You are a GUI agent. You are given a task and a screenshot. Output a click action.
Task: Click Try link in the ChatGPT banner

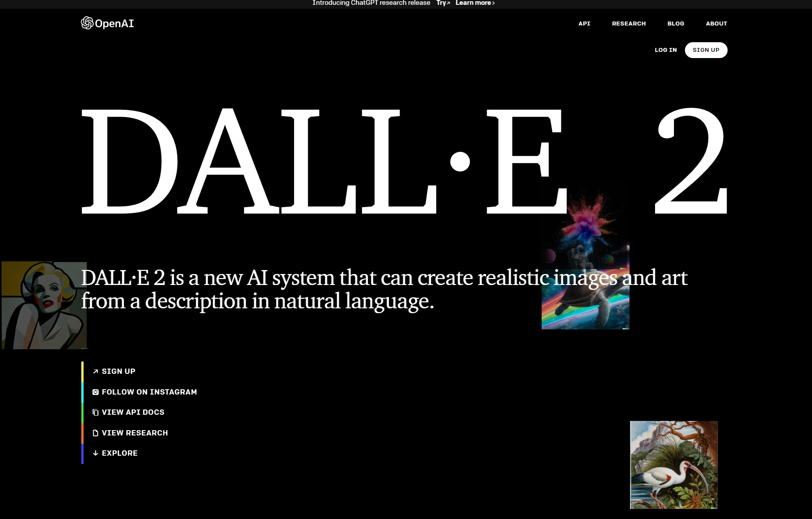click(x=443, y=3)
